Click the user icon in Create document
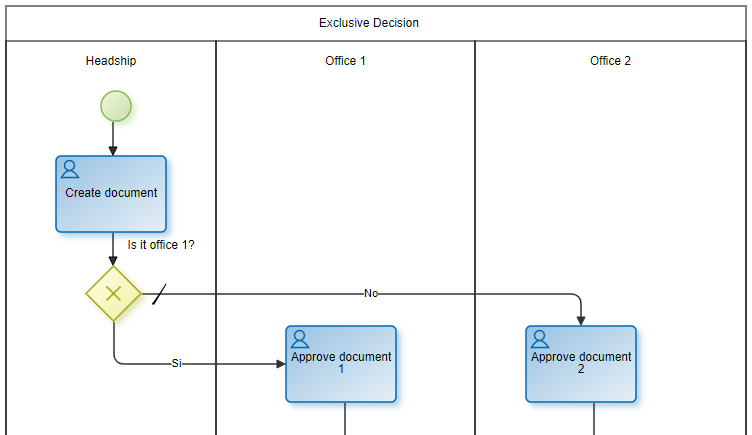The width and height of the screenshot is (752, 435). (70, 169)
